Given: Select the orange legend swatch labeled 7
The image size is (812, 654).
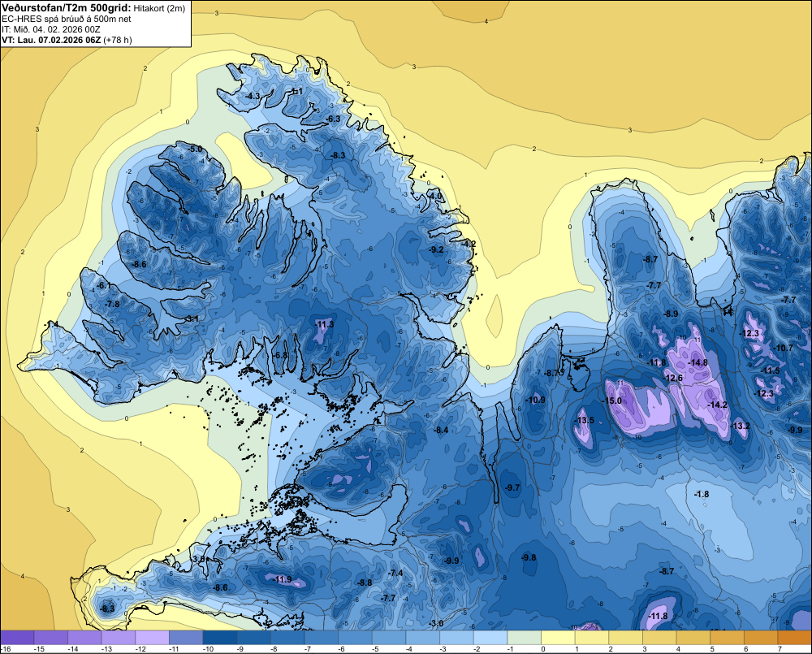Looking at the screenshot, I should pyautogui.click(x=794, y=638).
